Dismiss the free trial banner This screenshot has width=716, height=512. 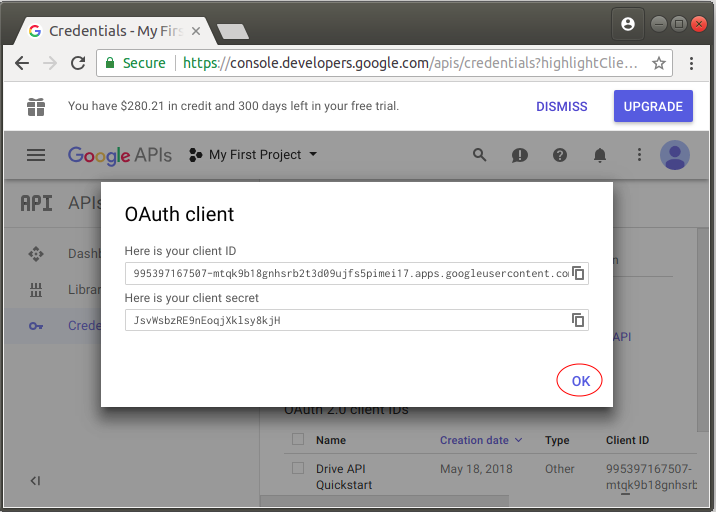[562, 106]
